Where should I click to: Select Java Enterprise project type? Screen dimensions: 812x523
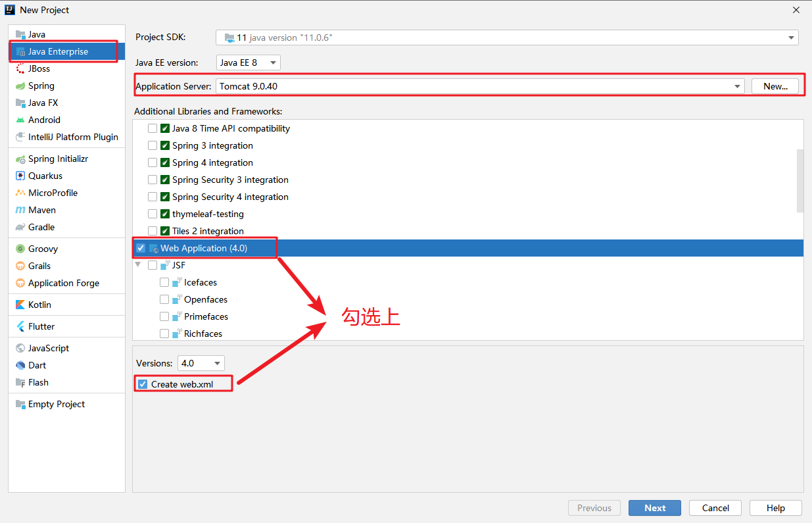(x=66, y=51)
